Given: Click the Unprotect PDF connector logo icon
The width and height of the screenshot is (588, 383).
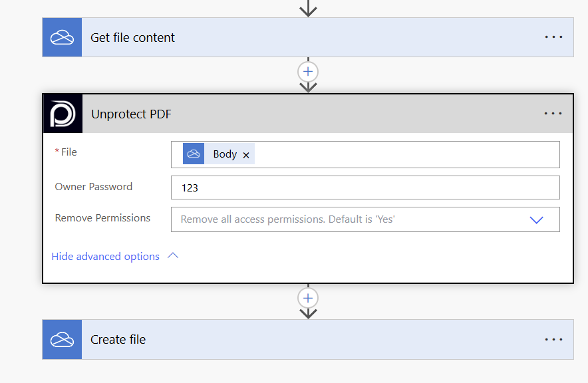Looking at the screenshot, I should pos(63,114).
